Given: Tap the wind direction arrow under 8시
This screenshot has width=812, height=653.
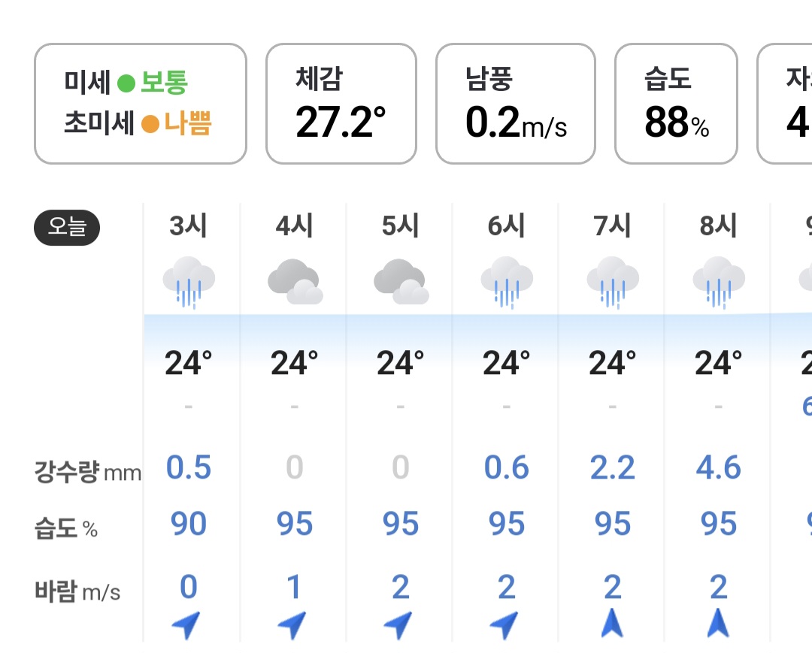Looking at the screenshot, I should point(718,623).
